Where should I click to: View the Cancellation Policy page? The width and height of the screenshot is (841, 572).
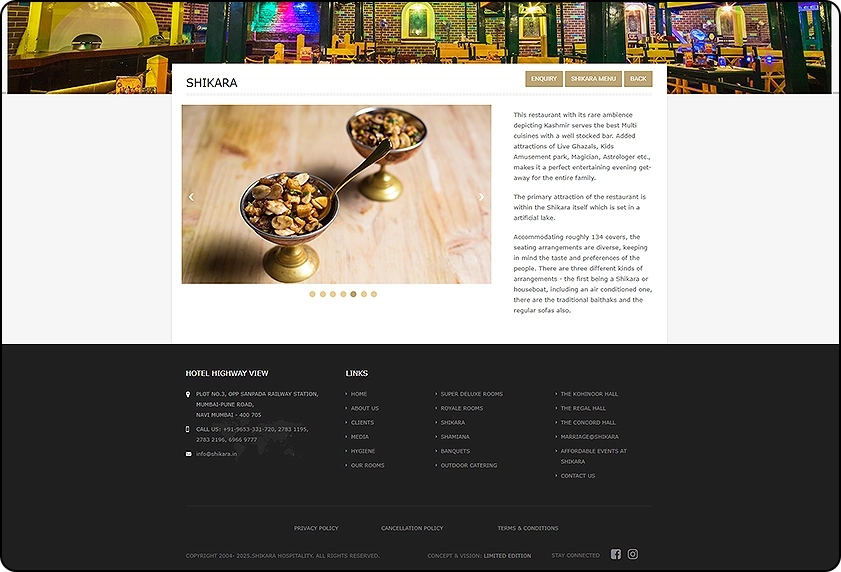412,528
